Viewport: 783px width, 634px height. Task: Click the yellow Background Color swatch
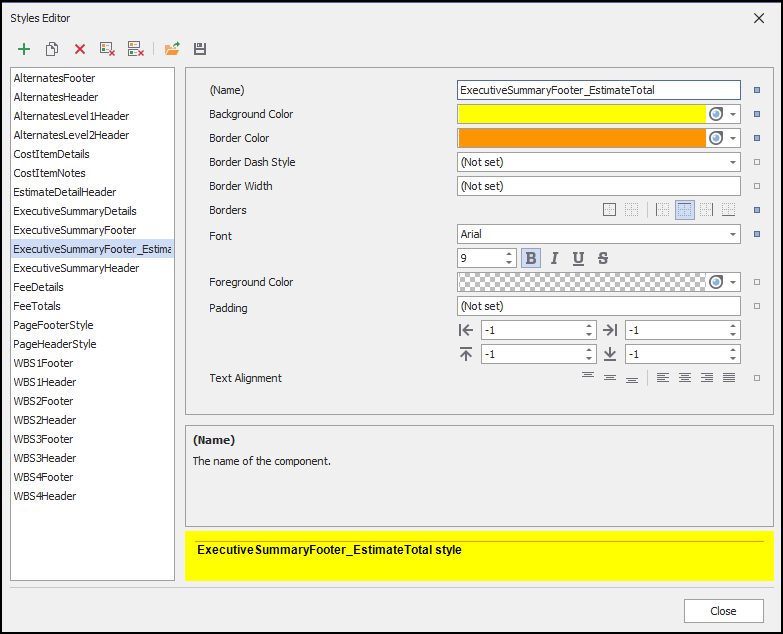582,114
